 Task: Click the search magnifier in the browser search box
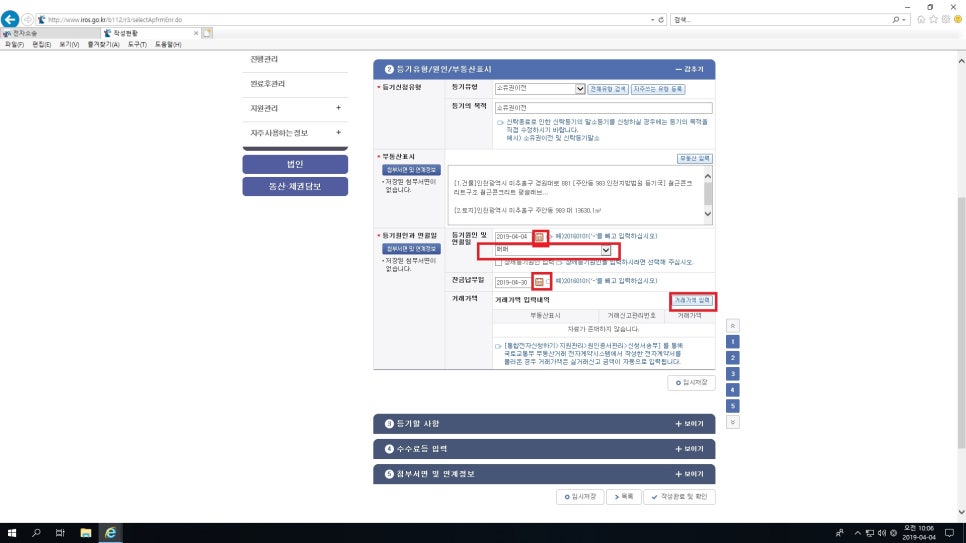pyautogui.click(x=895, y=20)
